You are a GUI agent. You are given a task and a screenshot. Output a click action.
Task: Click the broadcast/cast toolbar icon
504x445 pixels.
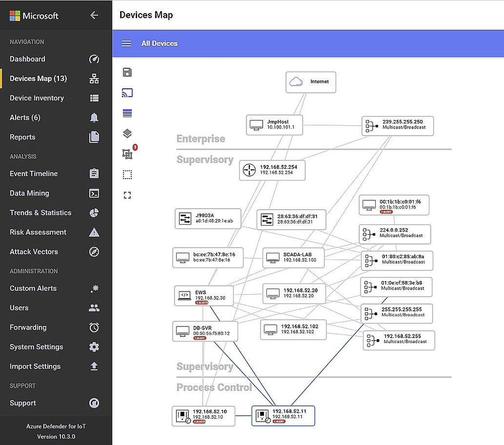click(x=127, y=93)
